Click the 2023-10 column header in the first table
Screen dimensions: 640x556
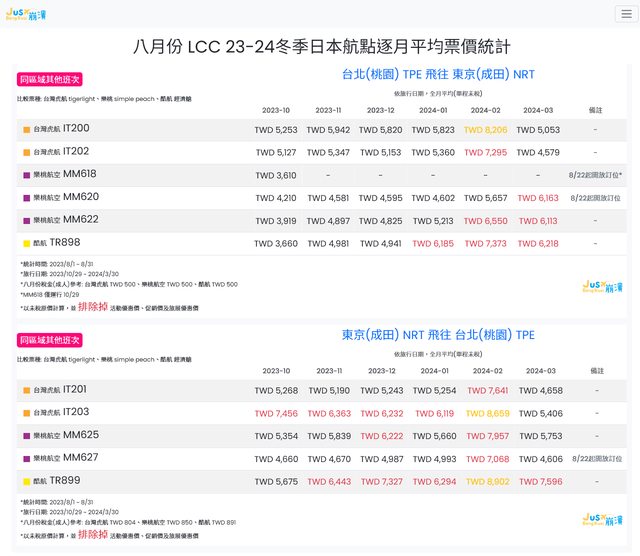pyautogui.click(x=276, y=110)
